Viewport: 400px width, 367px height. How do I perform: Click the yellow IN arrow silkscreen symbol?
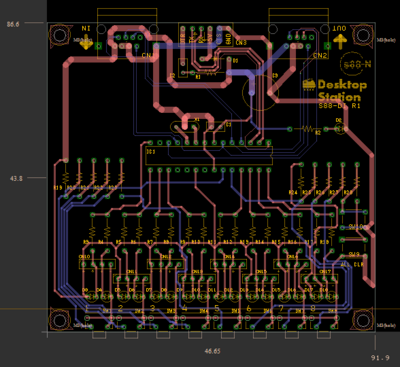pos(86,43)
